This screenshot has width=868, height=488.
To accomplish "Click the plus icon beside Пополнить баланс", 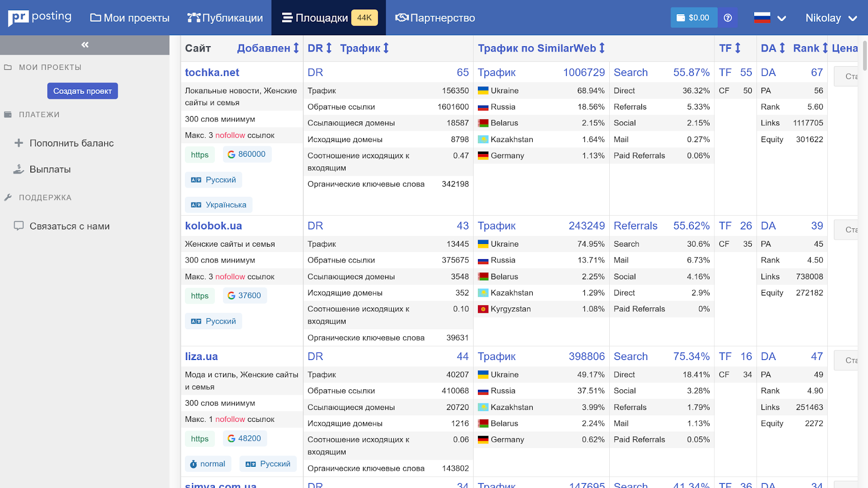I will 19,143.
